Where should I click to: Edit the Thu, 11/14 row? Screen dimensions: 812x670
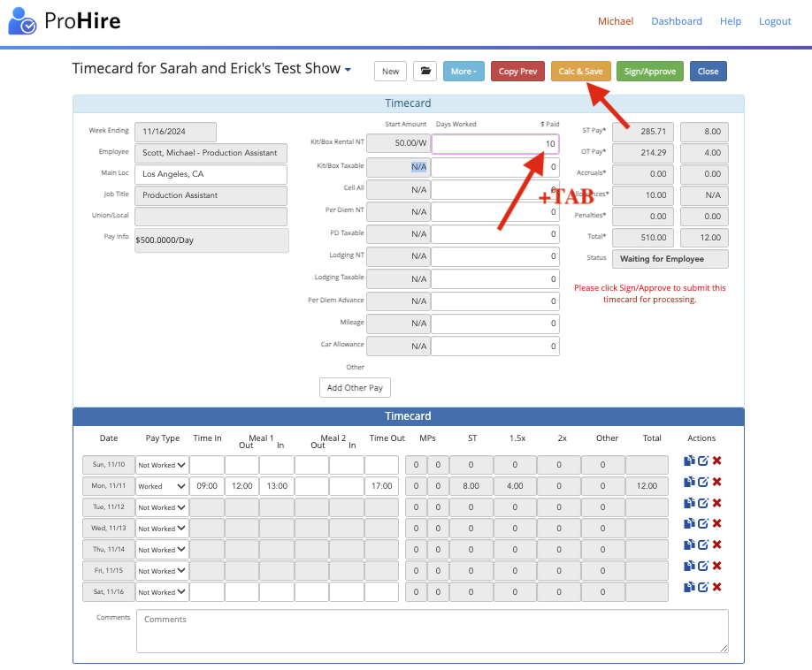click(702, 544)
